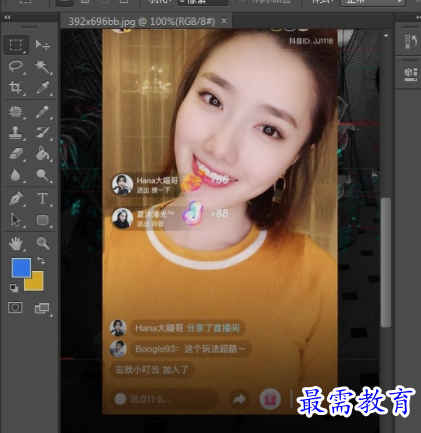
Task: Select the Eraser tool
Action: tap(16, 154)
